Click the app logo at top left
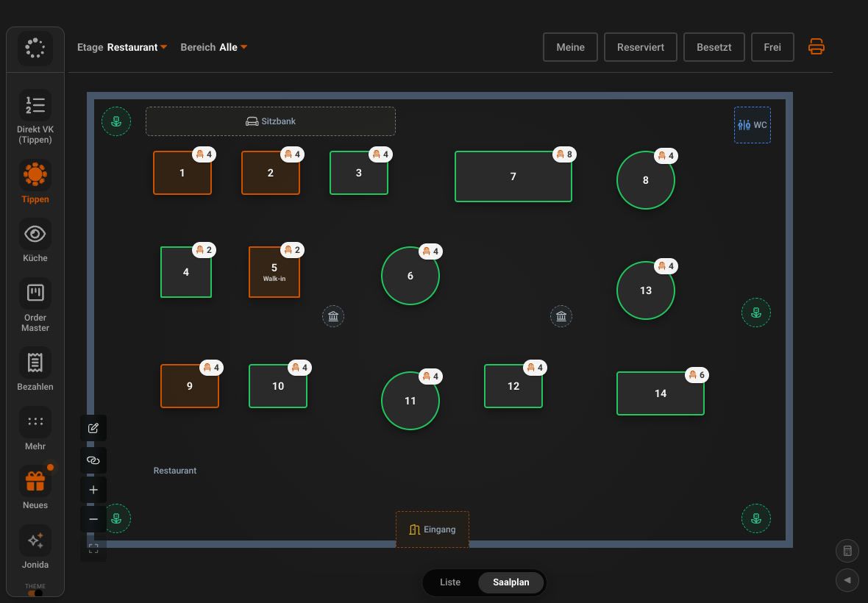The height and width of the screenshot is (603, 868). tap(35, 48)
